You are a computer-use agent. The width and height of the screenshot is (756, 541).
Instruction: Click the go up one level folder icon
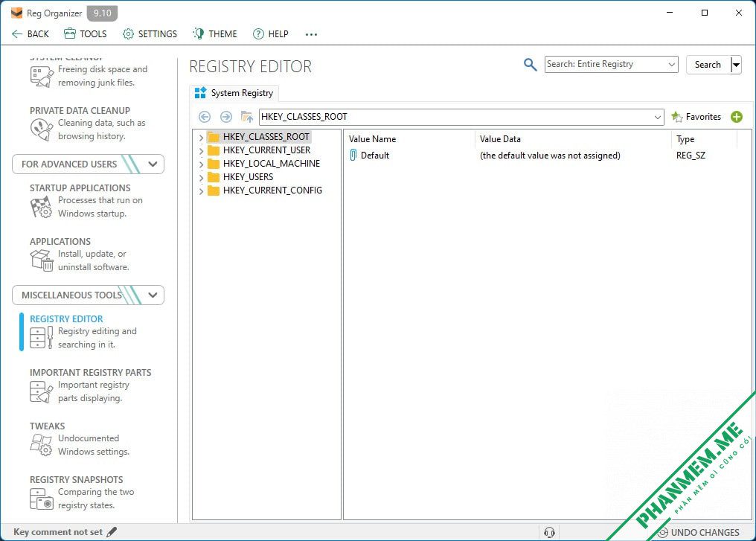(247, 117)
